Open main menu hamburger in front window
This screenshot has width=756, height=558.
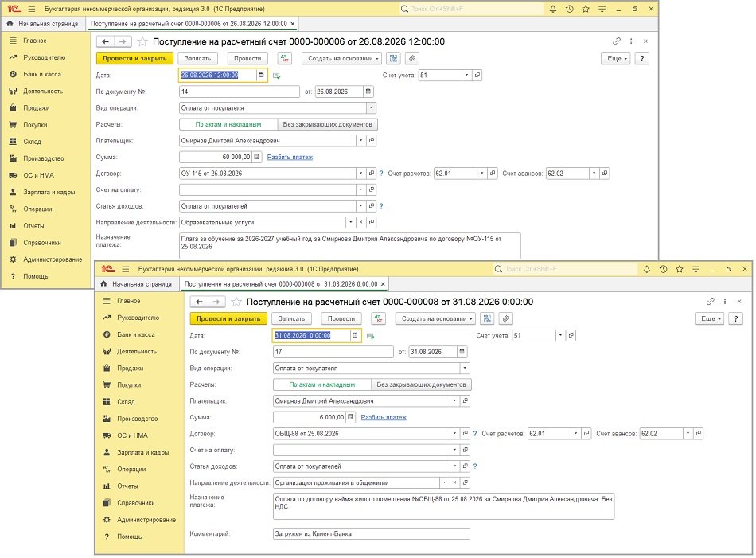click(x=126, y=269)
